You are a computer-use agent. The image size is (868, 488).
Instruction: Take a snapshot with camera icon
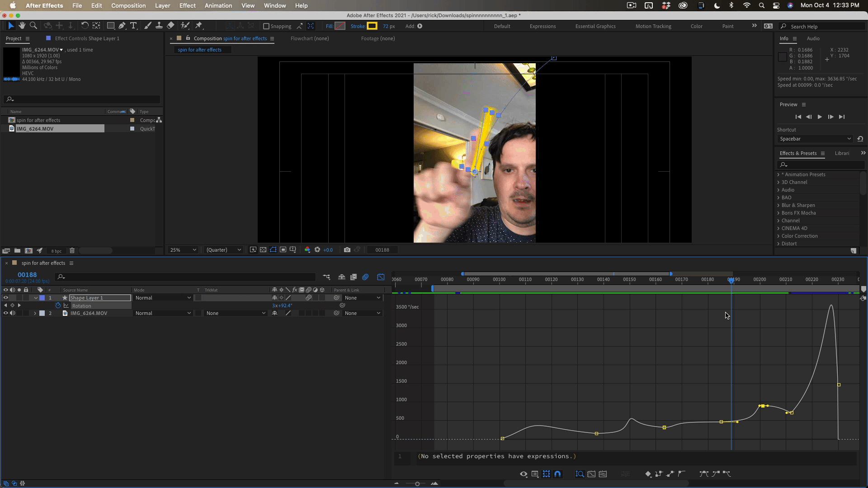[x=347, y=250]
